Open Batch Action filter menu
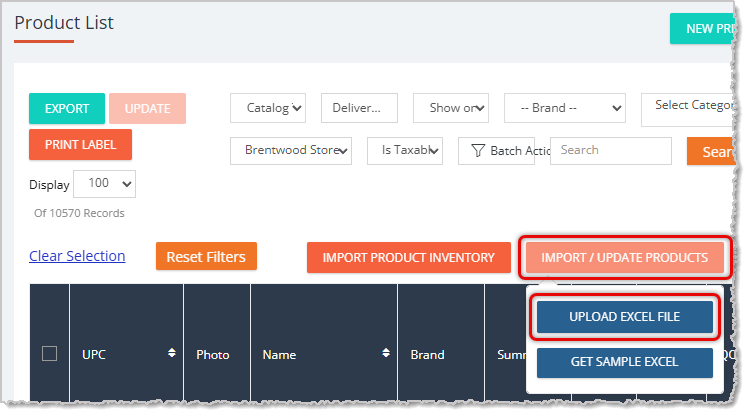 click(x=496, y=151)
